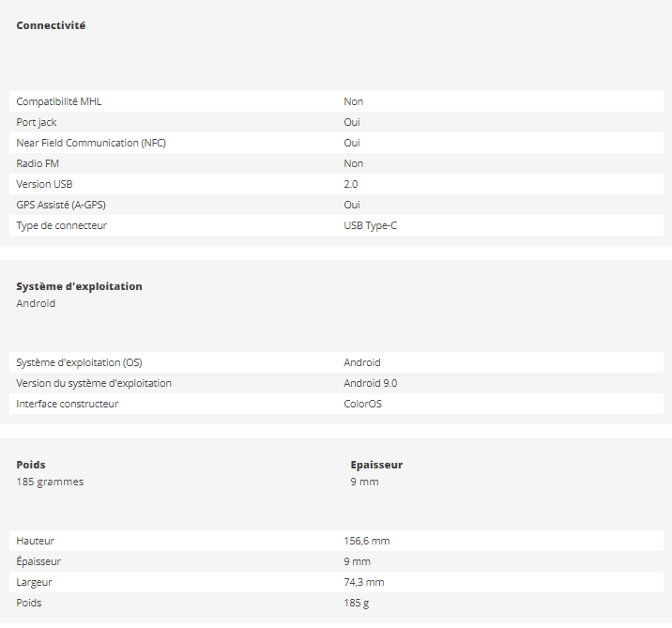Select the GPS Assisté (A-GPS) label

[x=68, y=205]
